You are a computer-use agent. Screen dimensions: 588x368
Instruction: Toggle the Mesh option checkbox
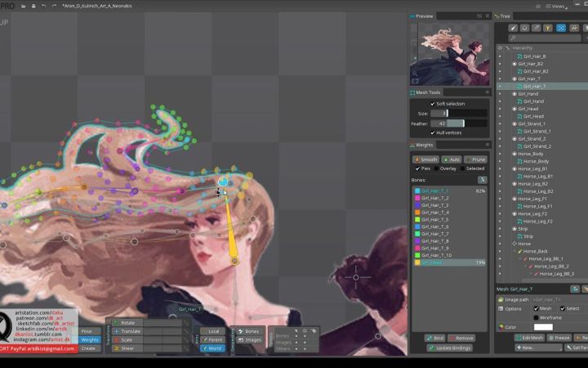click(x=536, y=308)
